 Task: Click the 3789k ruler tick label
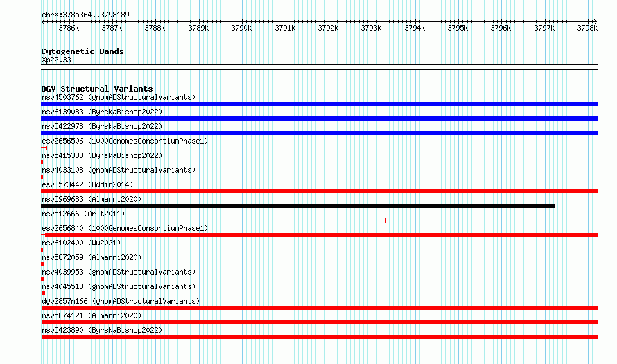pos(198,28)
